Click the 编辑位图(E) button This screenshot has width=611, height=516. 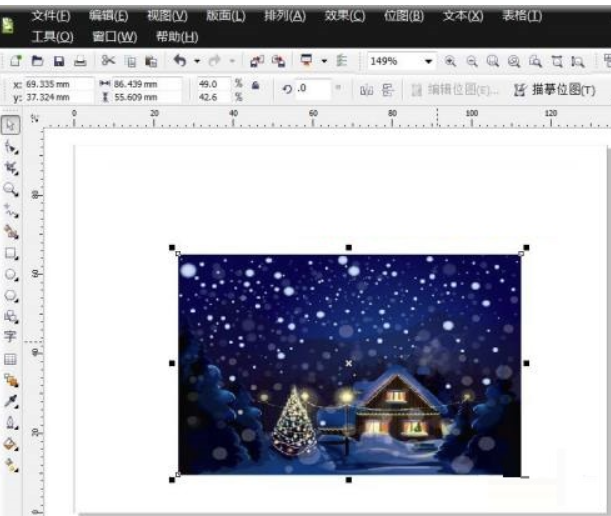[x=455, y=90]
